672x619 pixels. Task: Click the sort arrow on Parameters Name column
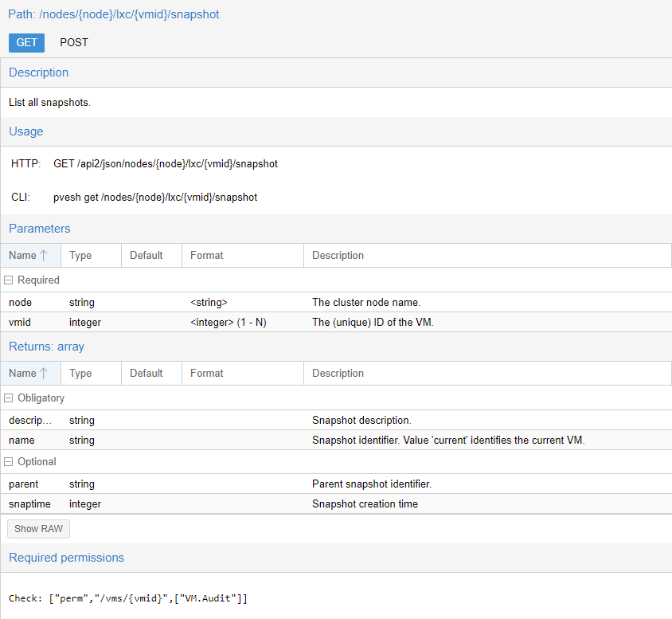[x=44, y=256]
